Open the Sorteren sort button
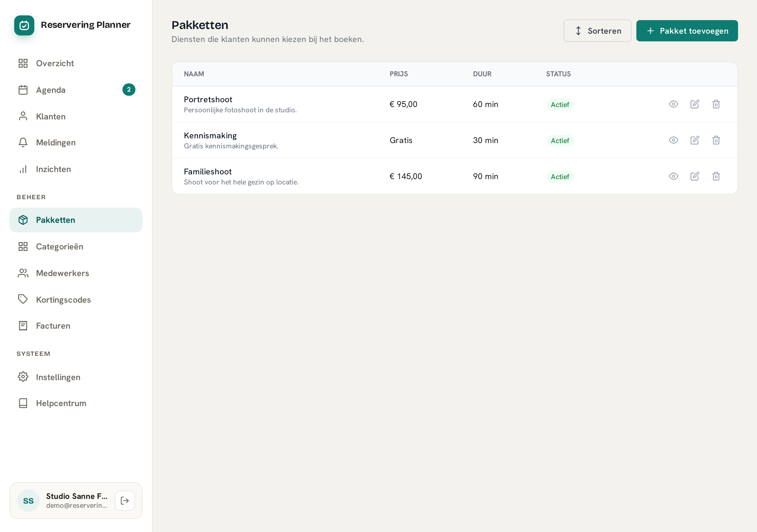The image size is (757, 532). [x=597, y=31]
